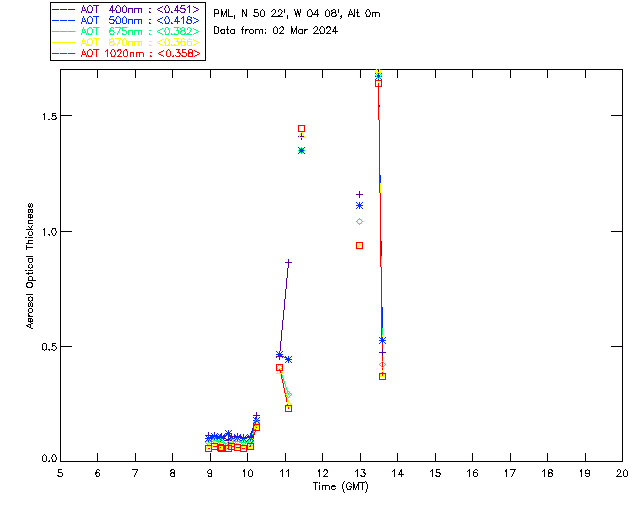Click the 'AOT 400nm : <0.451>' legend text
The width and height of the screenshot is (640, 512).
pyautogui.click(x=140, y=9)
